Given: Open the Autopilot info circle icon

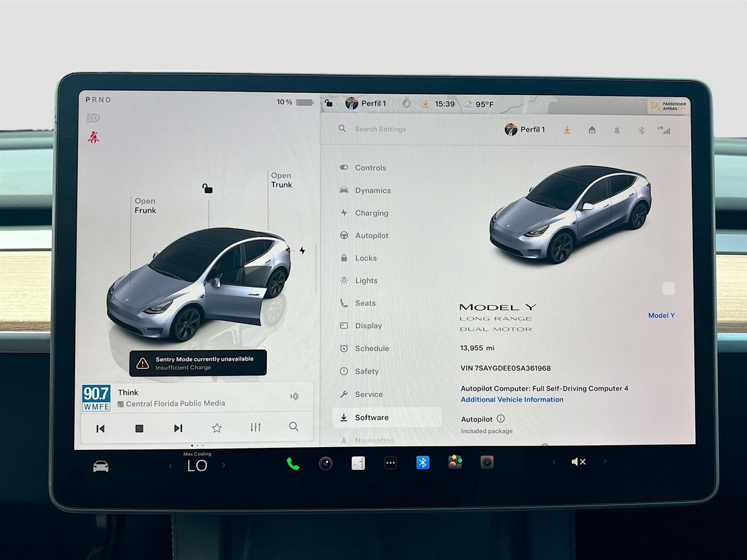Looking at the screenshot, I should (500, 419).
